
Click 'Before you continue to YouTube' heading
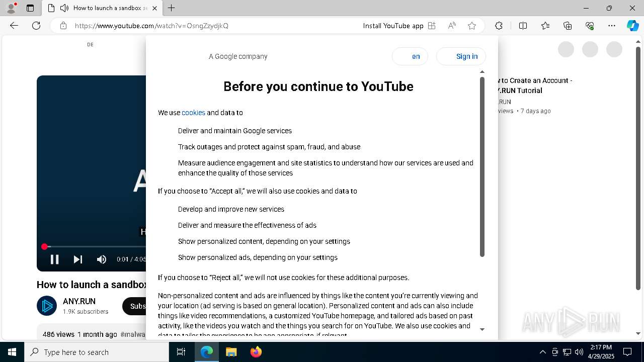[x=318, y=86]
